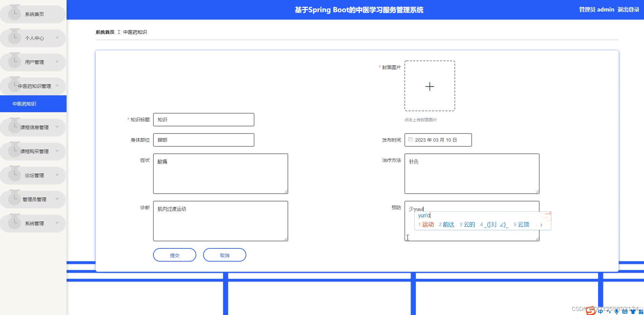
Task: Choose the fourth IME emoticon candidate
Action: pyautogui.click(x=494, y=224)
